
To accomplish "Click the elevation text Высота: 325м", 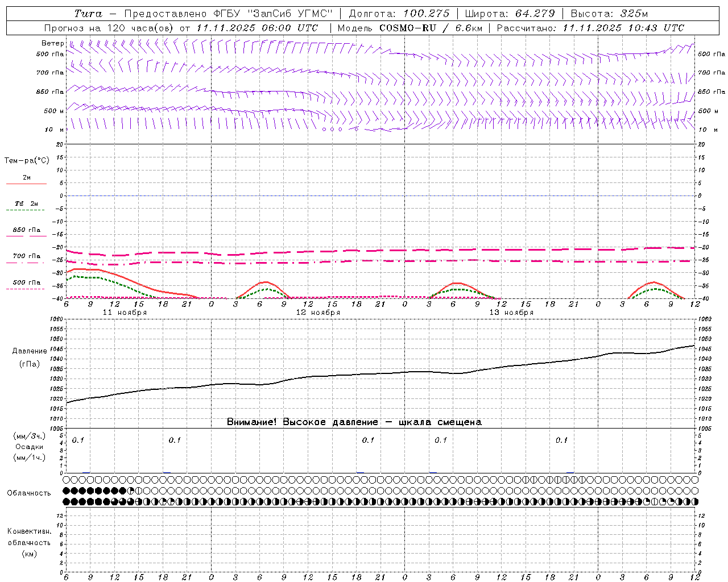I will click(x=609, y=14).
